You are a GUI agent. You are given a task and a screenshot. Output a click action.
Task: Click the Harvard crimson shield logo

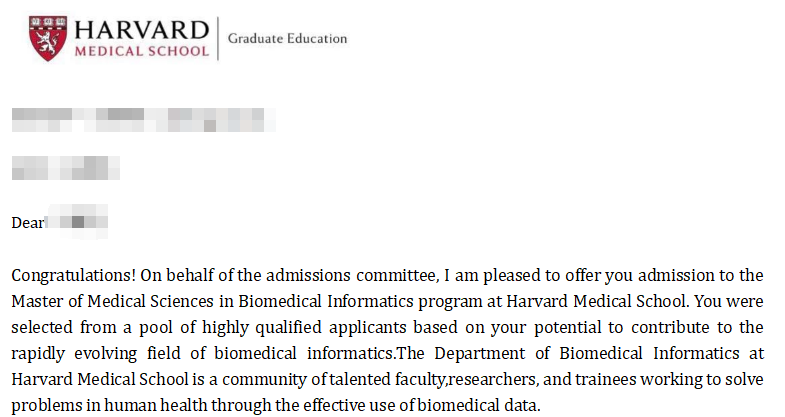click(45, 39)
